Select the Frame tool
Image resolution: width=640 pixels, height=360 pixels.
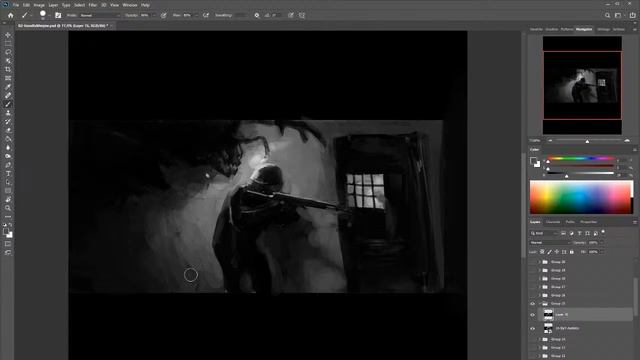(x=8, y=78)
